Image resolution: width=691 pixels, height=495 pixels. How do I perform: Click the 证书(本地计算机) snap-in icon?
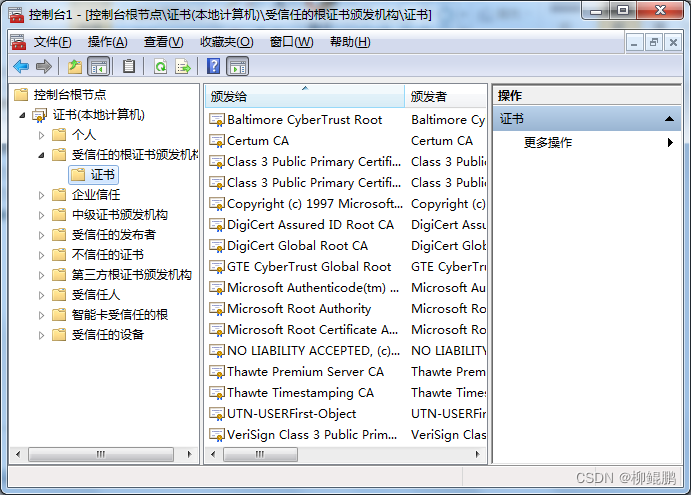[x=39, y=115]
